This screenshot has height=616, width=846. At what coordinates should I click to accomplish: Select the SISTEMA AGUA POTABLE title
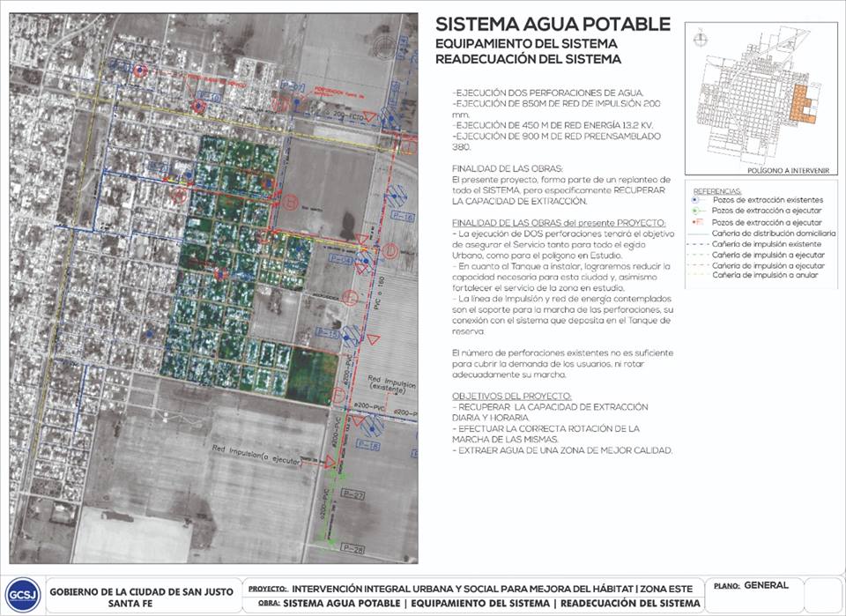(553, 24)
